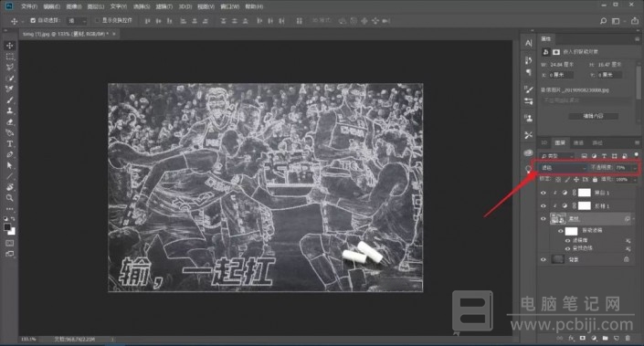Select the Horizontal Type tool

[x=9, y=143]
